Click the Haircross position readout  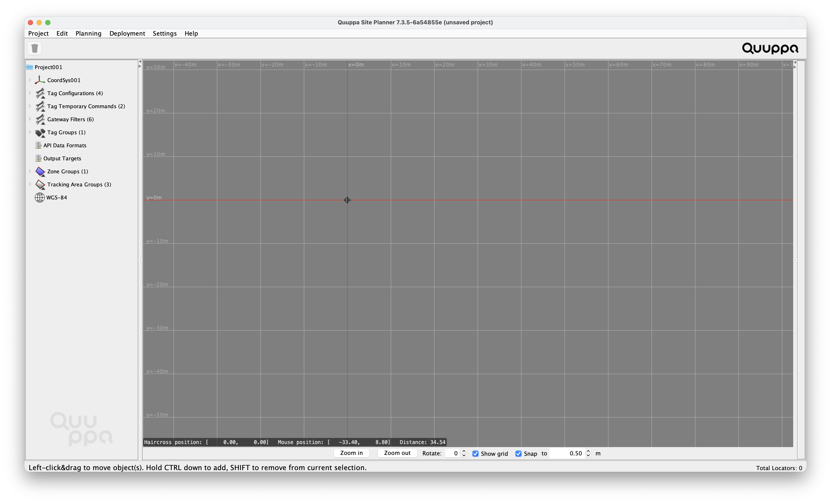pos(206,442)
